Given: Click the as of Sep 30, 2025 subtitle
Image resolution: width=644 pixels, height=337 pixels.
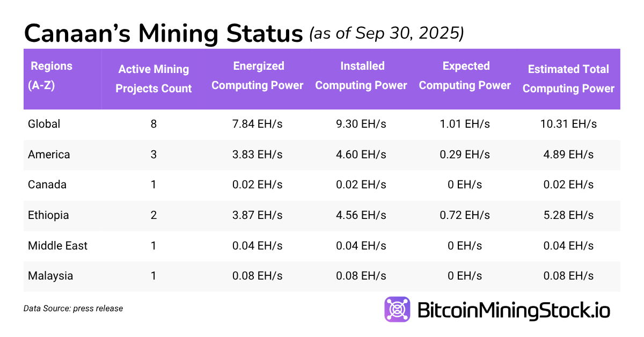Looking at the screenshot, I should tap(386, 34).
